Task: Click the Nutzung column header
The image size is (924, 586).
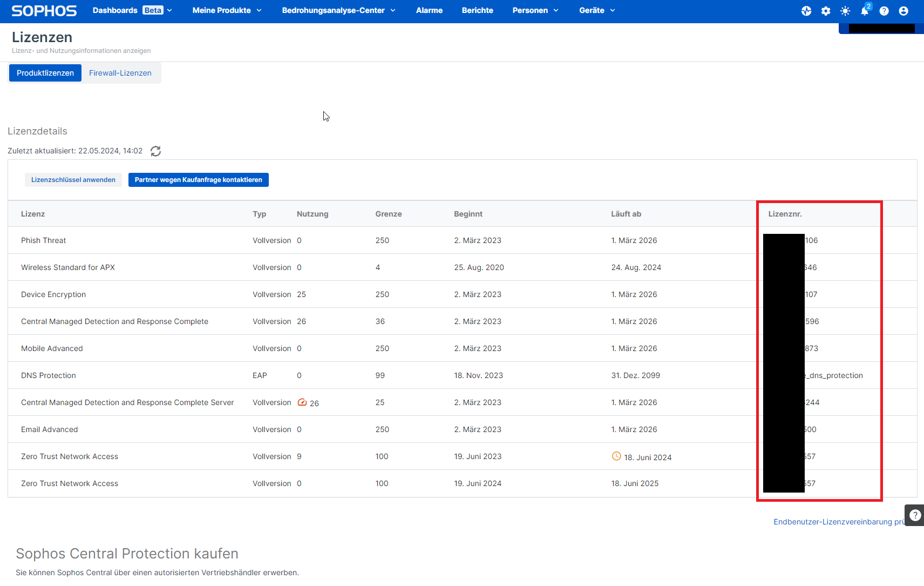Action: point(312,214)
